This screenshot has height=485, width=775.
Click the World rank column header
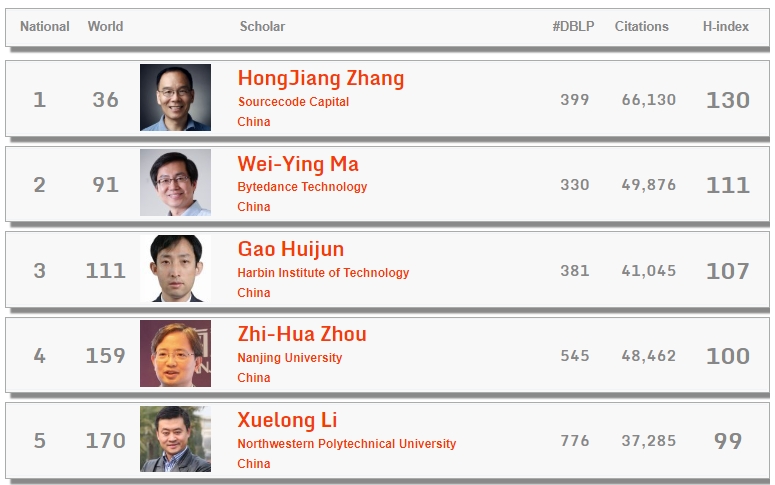pos(106,27)
